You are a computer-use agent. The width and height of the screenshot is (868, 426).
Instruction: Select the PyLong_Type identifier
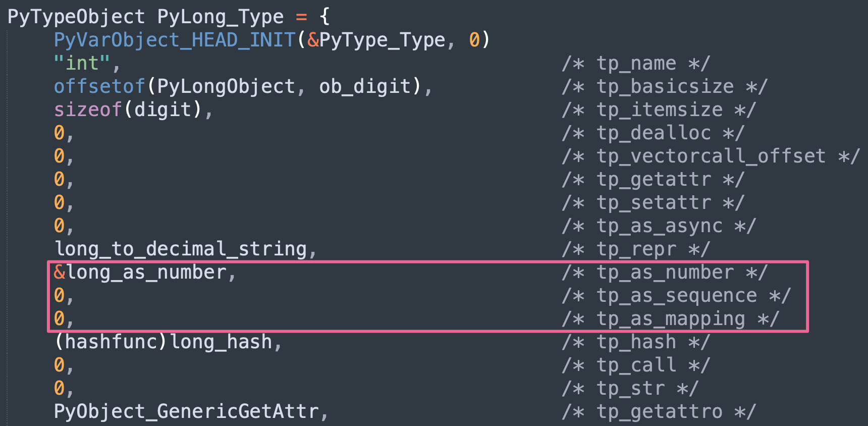pos(221,17)
